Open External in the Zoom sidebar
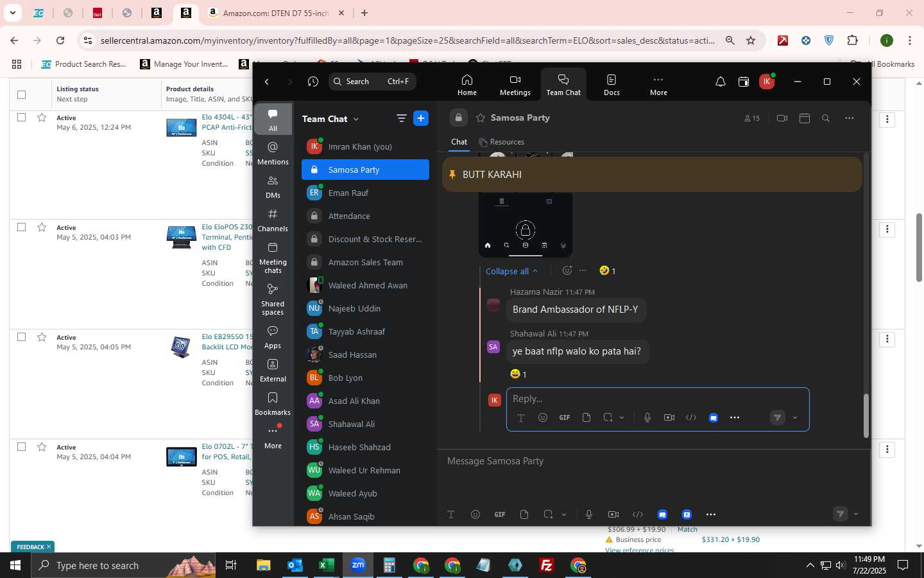The width and height of the screenshot is (924, 578). 273,371
